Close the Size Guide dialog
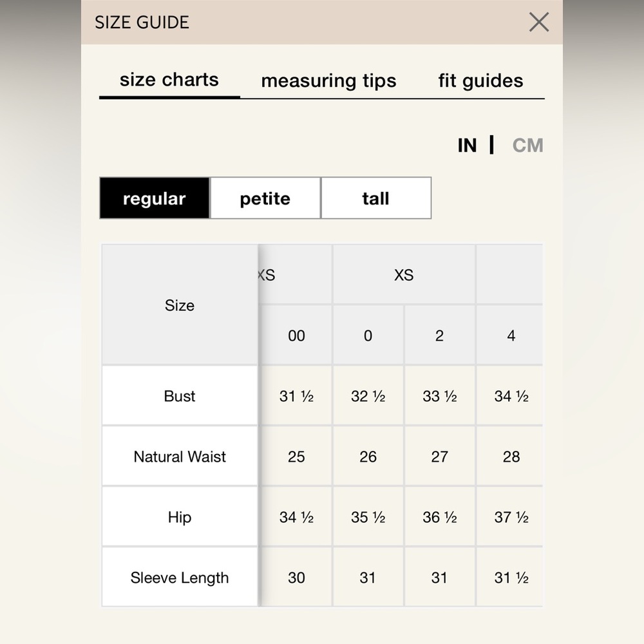Screen dimensions: 644x644 (539, 22)
